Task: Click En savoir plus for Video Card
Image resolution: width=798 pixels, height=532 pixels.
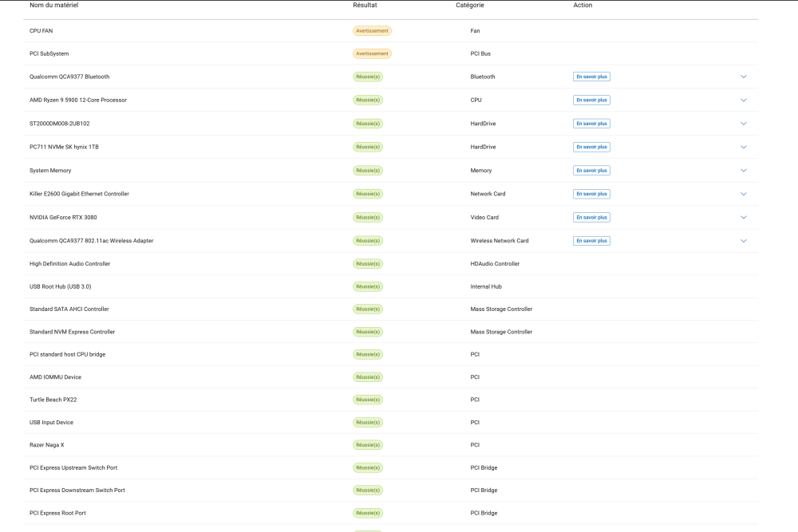Action: click(591, 217)
